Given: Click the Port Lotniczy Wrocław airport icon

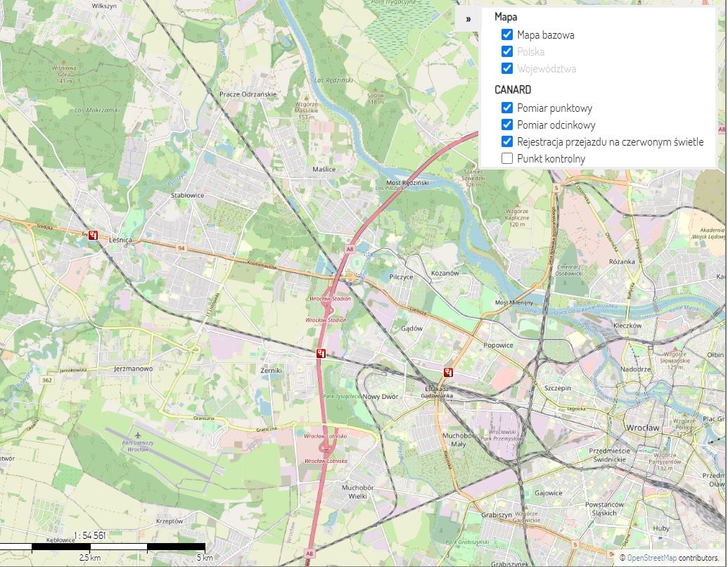Looking at the screenshot, I should pos(137,435).
